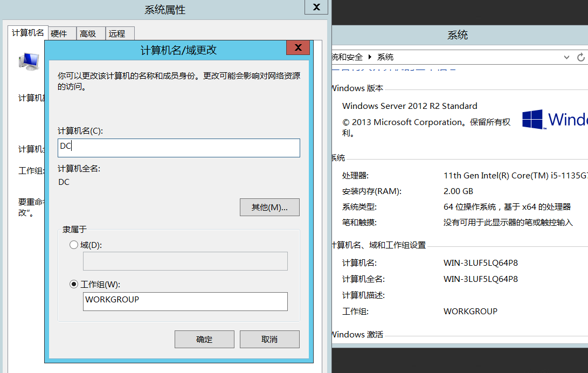Switch to the 硬件 tab

59,33
